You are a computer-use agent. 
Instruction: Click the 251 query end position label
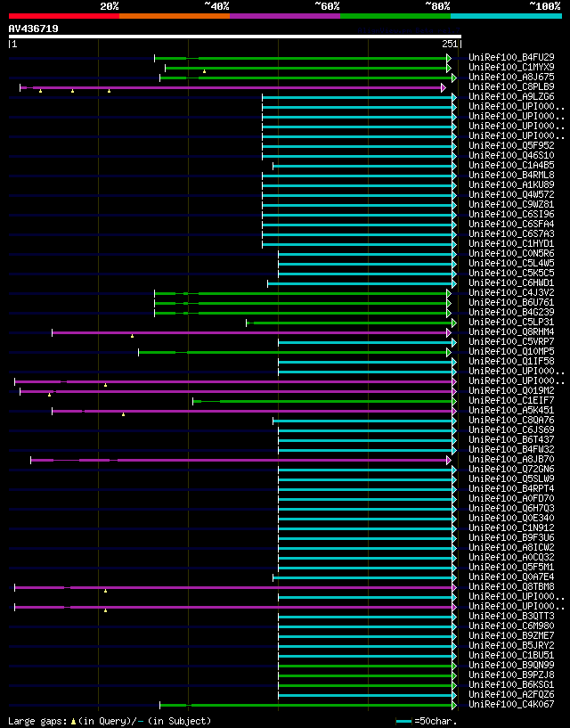point(450,44)
